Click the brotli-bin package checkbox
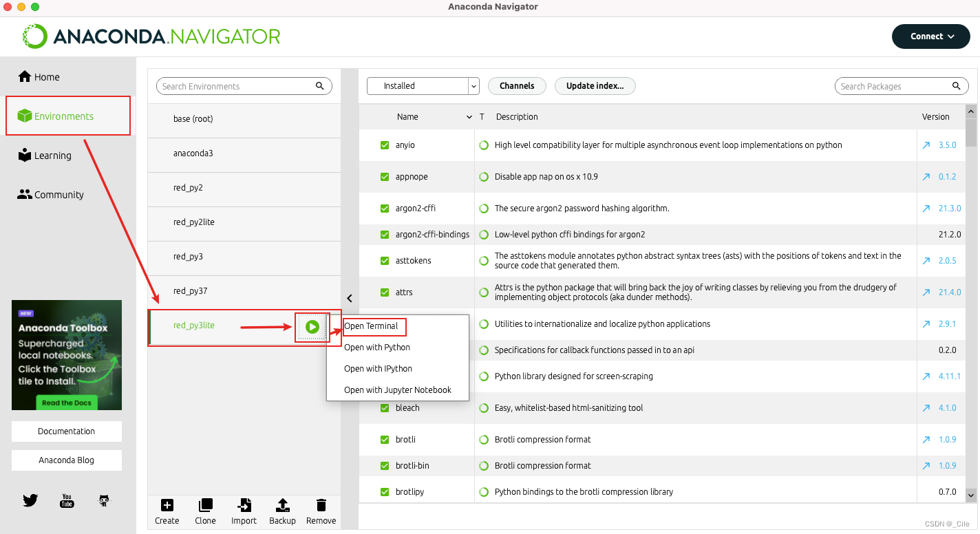Screen dimensions: 980x534 tap(385, 466)
